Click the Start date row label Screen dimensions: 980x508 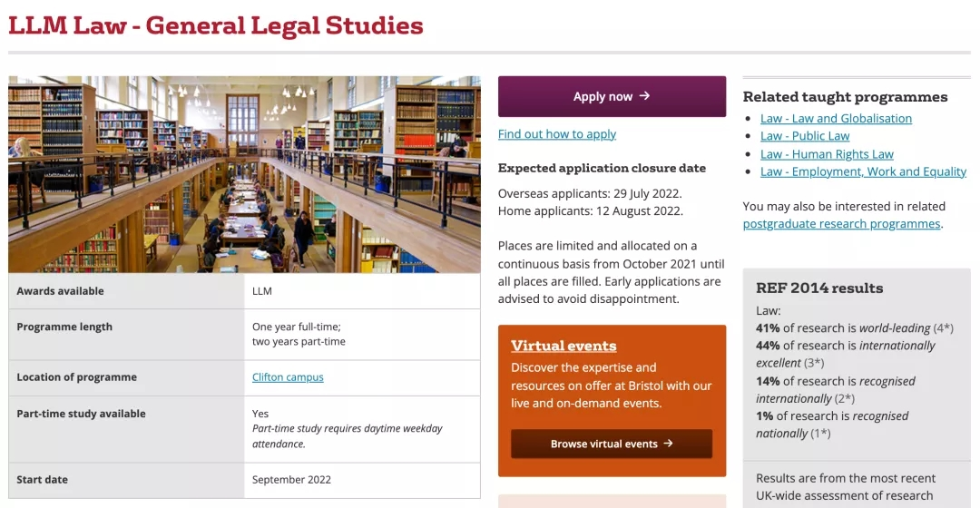click(42, 480)
